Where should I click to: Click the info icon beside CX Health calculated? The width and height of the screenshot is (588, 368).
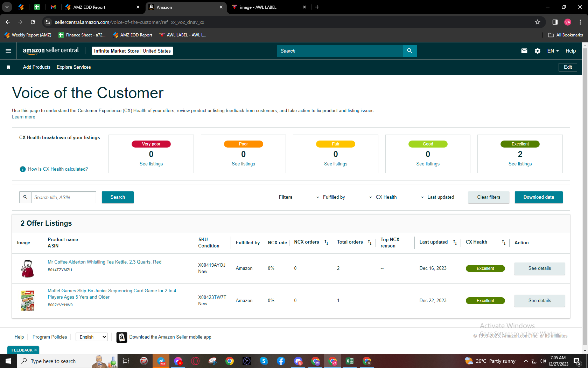[x=23, y=169]
